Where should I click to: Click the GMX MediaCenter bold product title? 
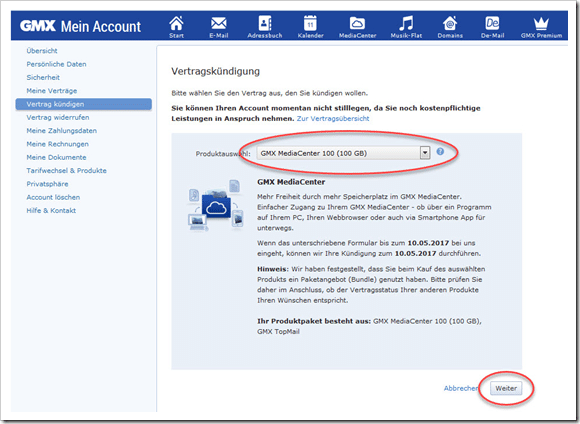[291, 182]
